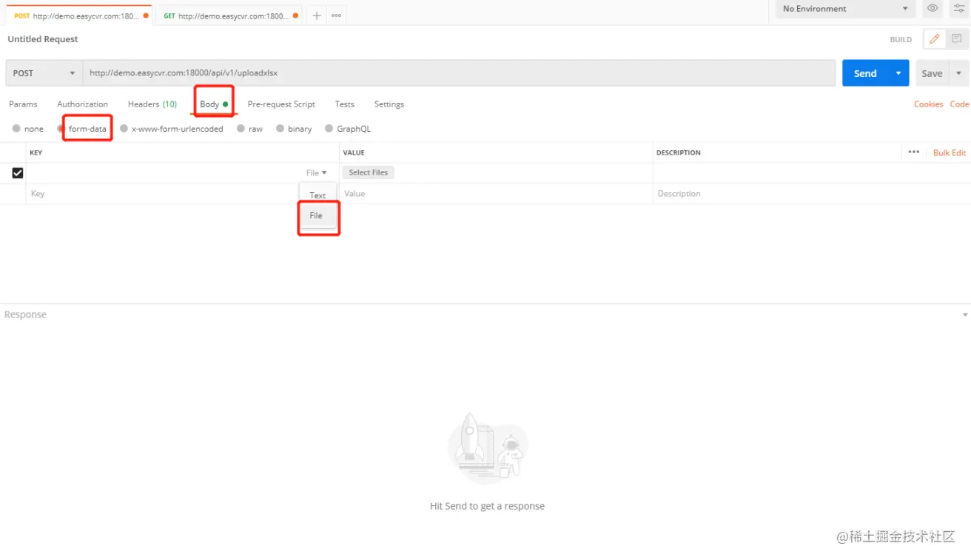Click the VALUE column header
The image size is (971, 560).
(354, 152)
